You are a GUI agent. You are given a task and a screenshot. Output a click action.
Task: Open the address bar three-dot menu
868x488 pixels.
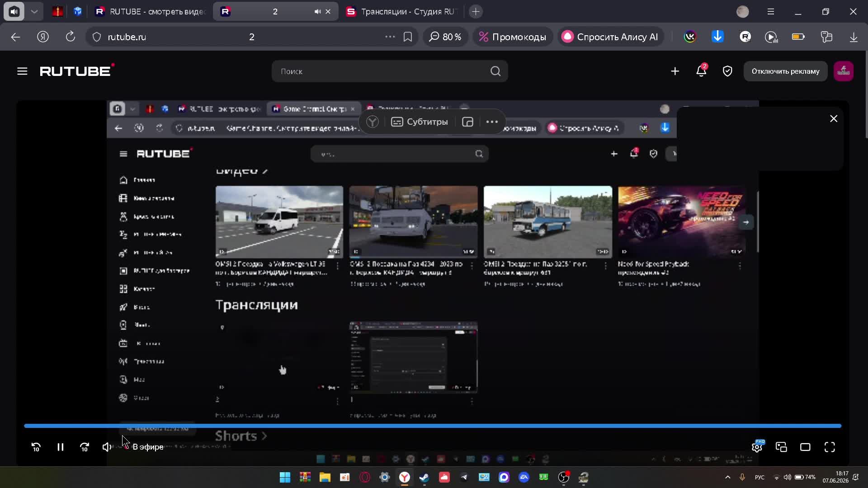390,37
